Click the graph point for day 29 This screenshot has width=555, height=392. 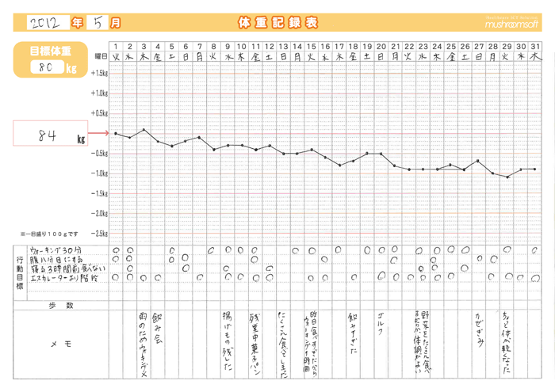507,177
